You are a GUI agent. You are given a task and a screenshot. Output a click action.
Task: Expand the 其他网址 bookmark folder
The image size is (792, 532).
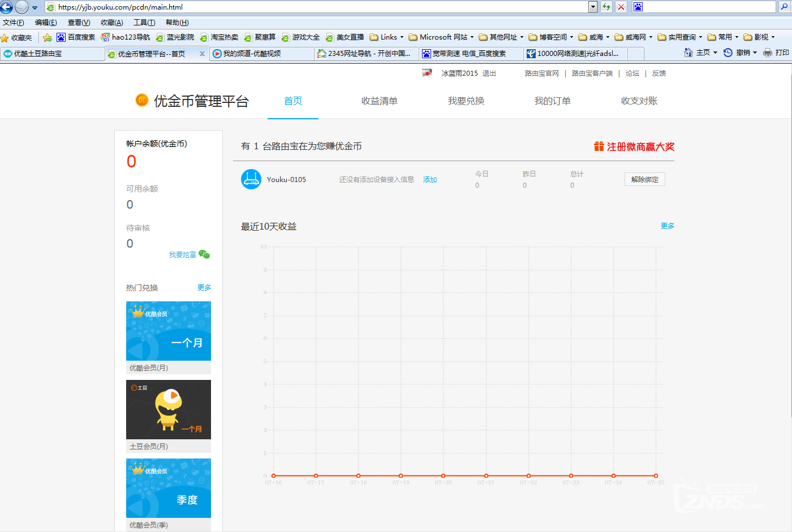click(x=501, y=37)
